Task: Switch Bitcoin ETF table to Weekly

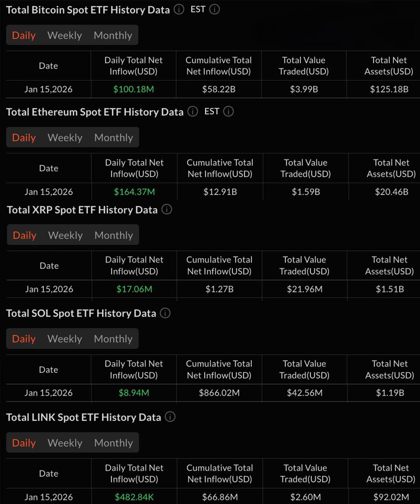Action: pos(65,35)
